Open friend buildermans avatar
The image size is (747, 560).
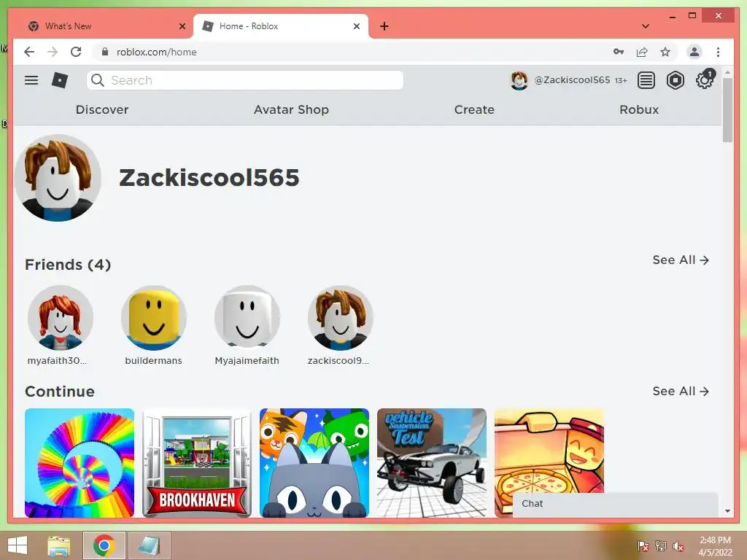(153, 318)
